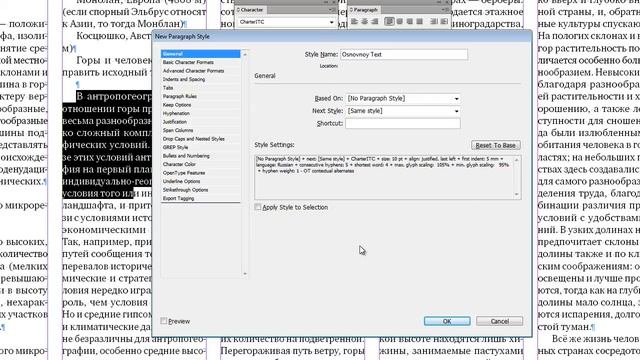This screenshot has height=360, width=640.
Task: Click the Reset To Base button
Action: click(x=496, y=145)
